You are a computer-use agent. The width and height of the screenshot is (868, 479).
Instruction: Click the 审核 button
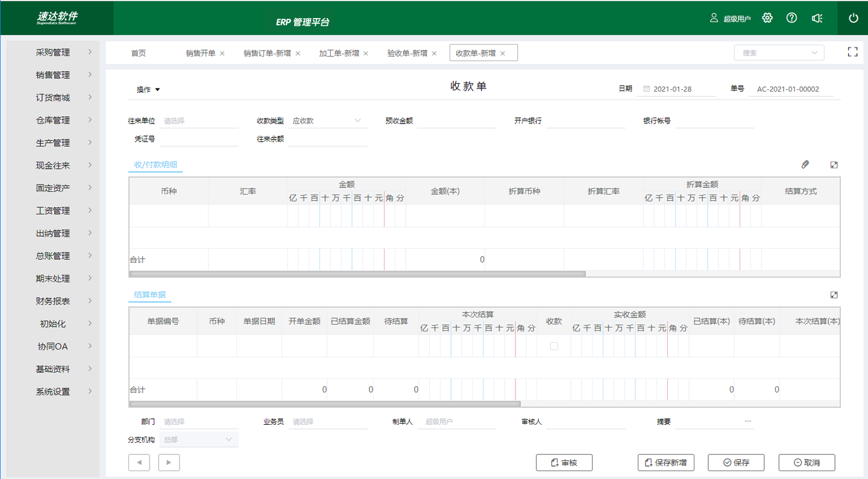[x=564, y=462]
